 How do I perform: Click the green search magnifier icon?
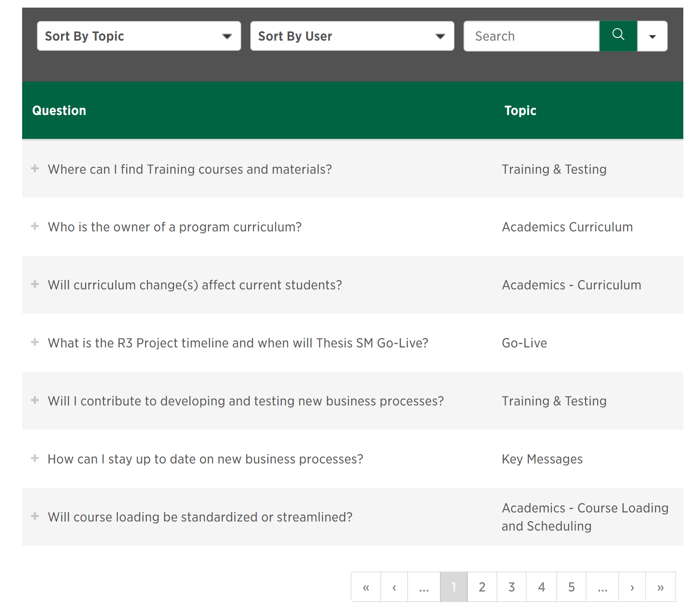coord(618,36)
